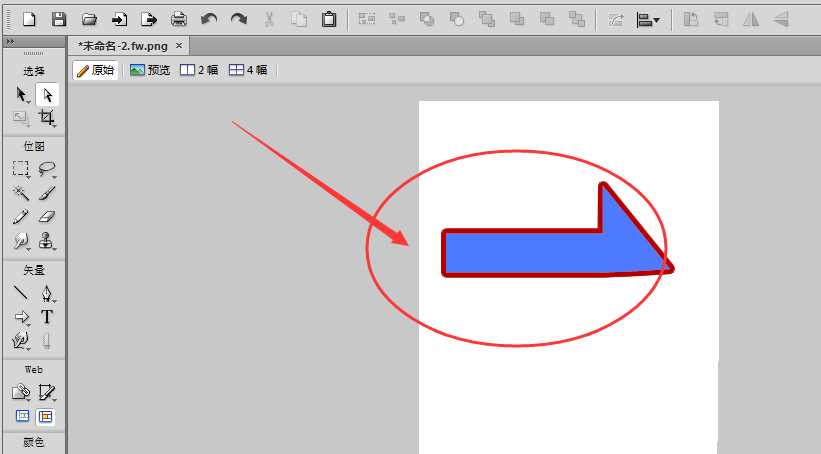This screenshot has width=821, height=454.
Task: Select the Rubber Stamp tool
Action: [x=47, y=240]
